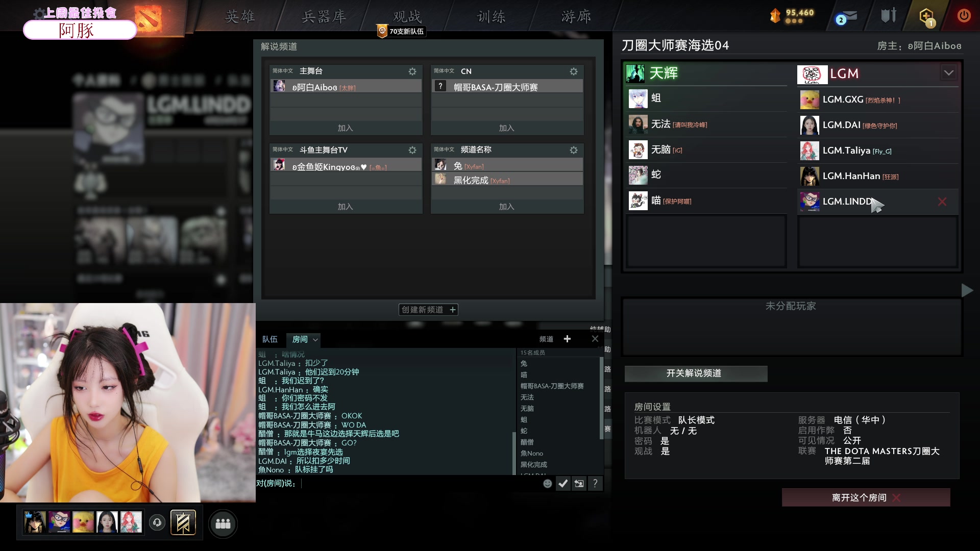This screenshot has height=551, width=980.
Task: Select LGM.HanHan in LGM team
Action: tap(878, 177)
